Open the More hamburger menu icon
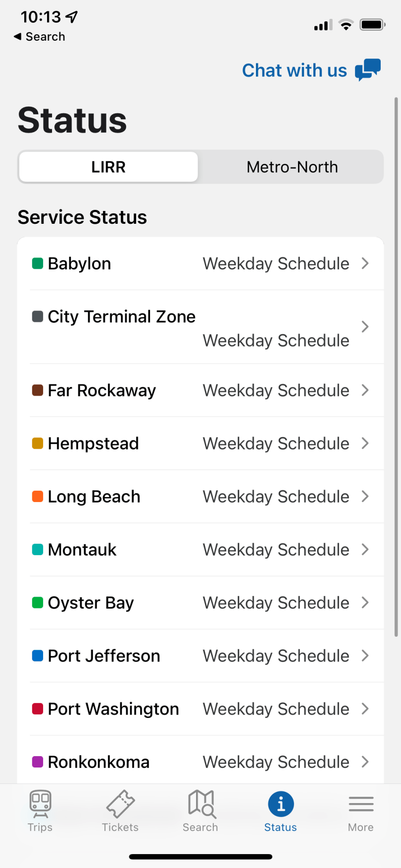This screenshot has width=401, height=868. pos(361,804)
